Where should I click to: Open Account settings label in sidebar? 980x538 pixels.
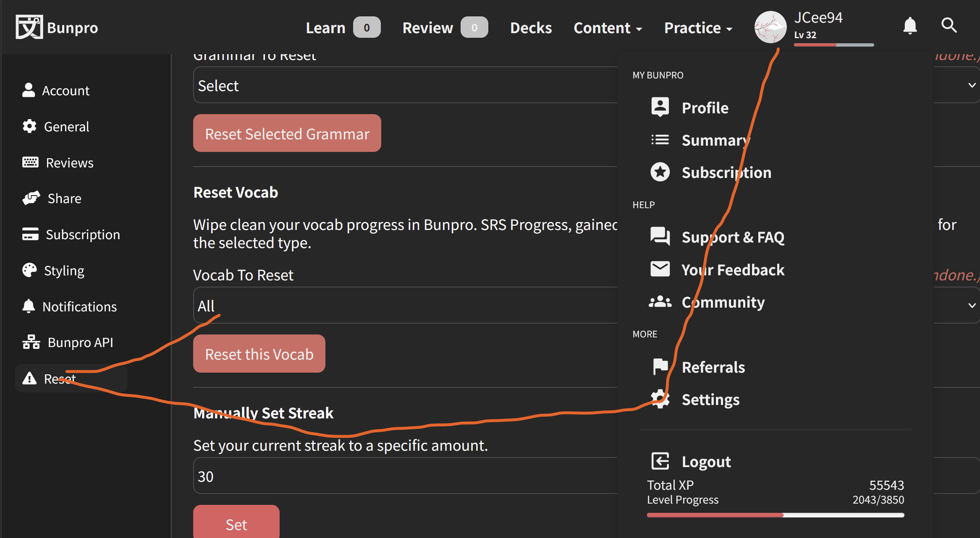66,91
